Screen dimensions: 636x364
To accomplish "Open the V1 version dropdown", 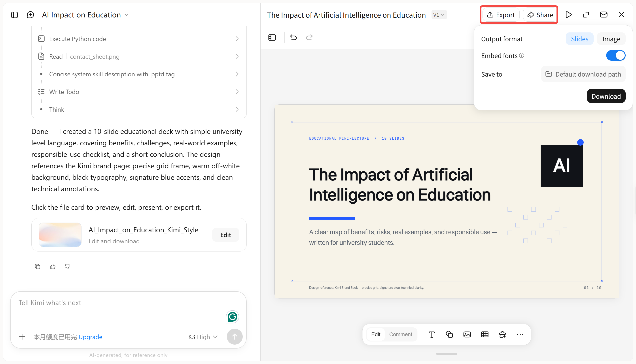I will coord(439,15).
